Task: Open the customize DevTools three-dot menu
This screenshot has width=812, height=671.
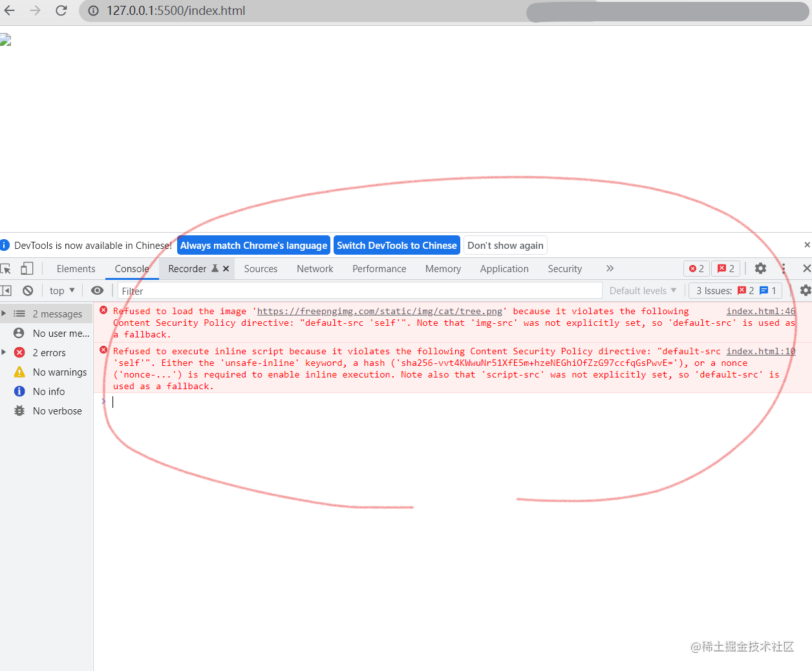Action: (782, 268)
